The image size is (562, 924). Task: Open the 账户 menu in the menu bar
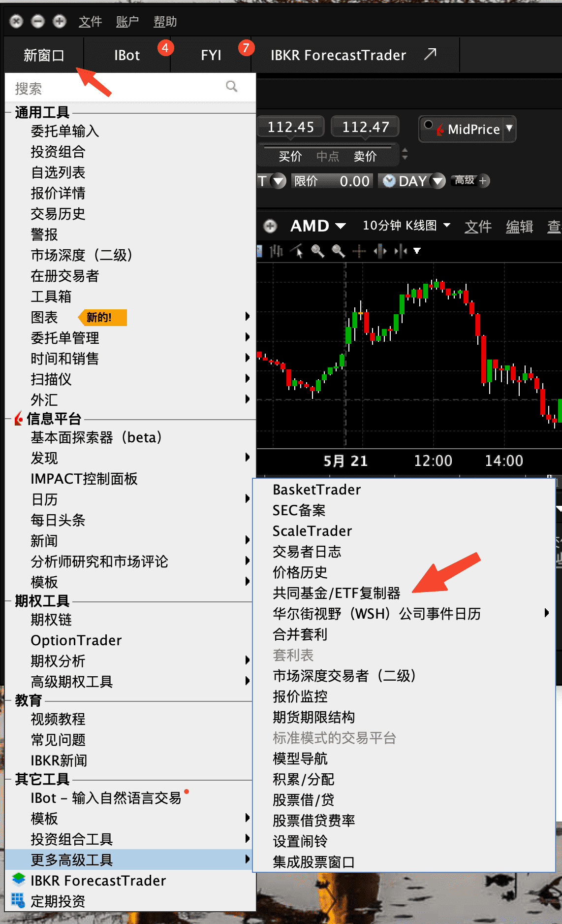coord(127,22)
